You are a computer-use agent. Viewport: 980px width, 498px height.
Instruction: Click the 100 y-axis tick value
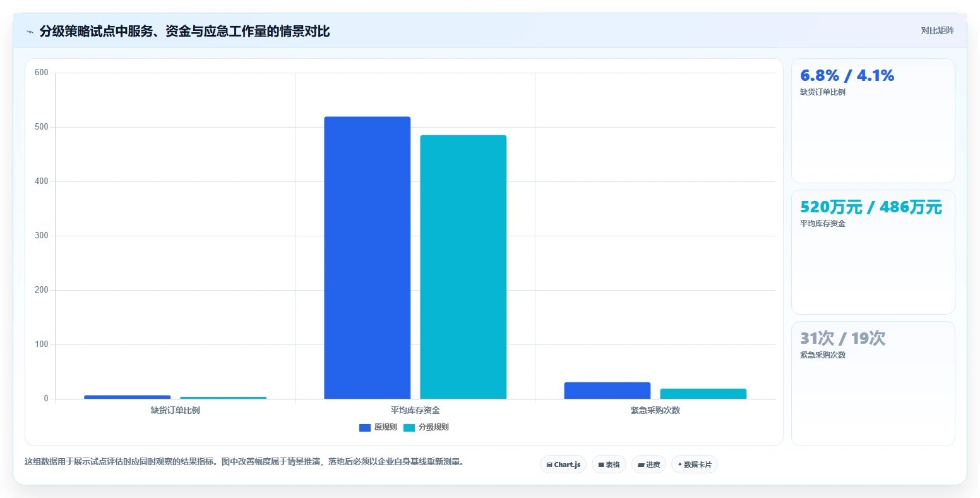point(42,344)
